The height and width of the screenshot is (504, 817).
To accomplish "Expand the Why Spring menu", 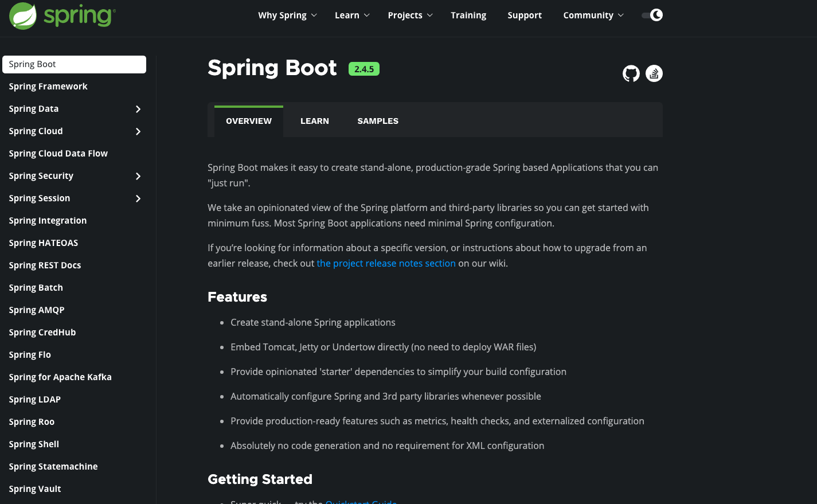I will coord(287,15).
